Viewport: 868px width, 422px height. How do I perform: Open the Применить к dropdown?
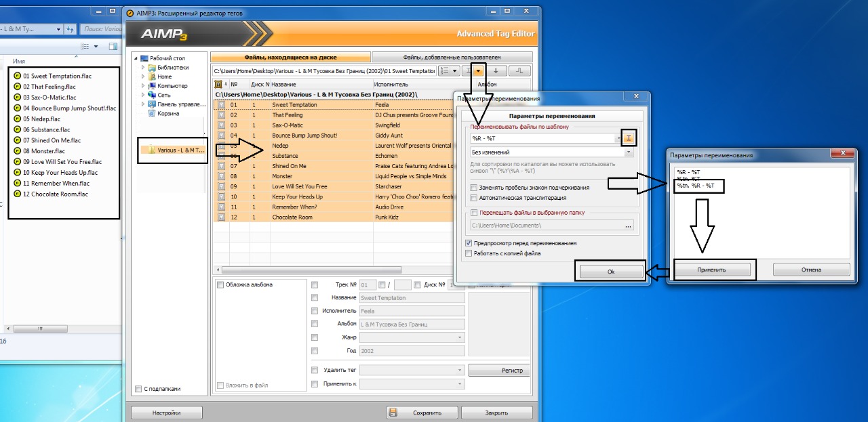click(x=460, y=384)
